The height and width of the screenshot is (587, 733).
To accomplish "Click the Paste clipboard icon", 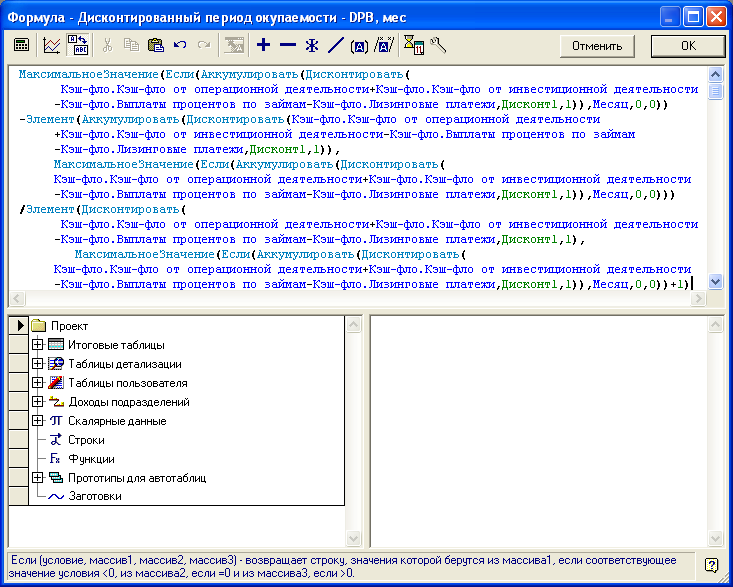I will [x=156, y=45].
